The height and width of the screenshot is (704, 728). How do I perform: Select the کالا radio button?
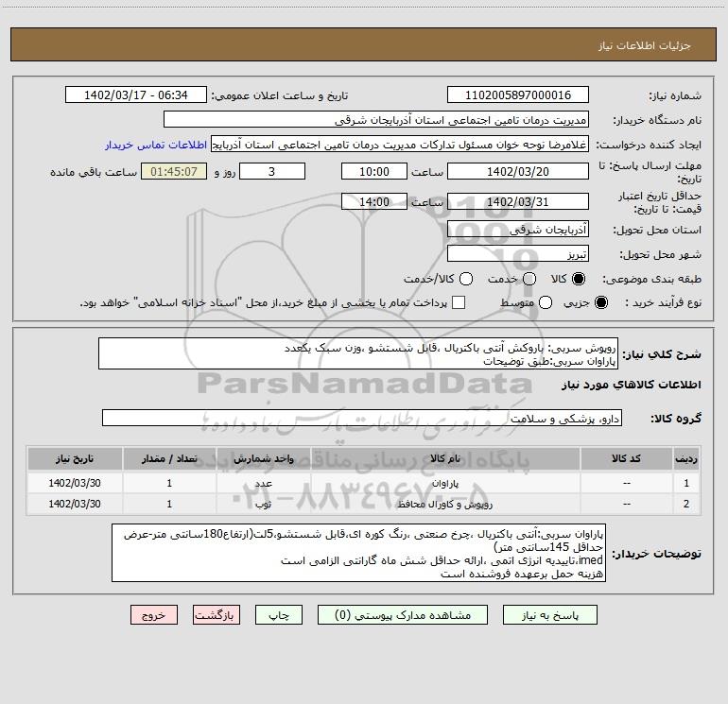coord(579,279)
